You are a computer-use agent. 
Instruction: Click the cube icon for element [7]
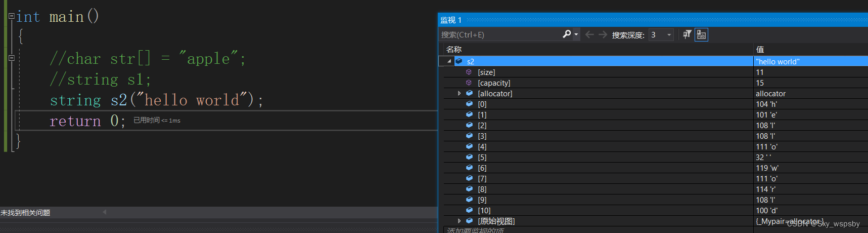tap(469, 178)
